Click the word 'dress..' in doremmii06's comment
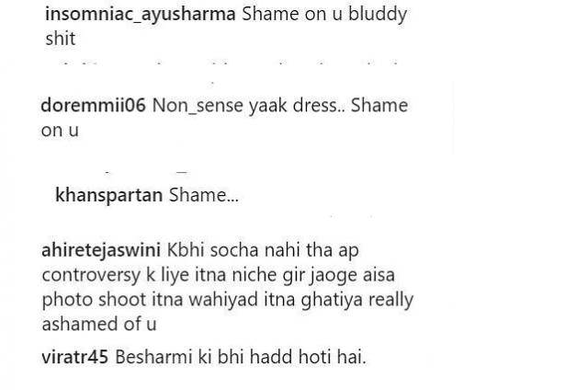The width and height of the screenshot is (588, 390). coord(319,106)
